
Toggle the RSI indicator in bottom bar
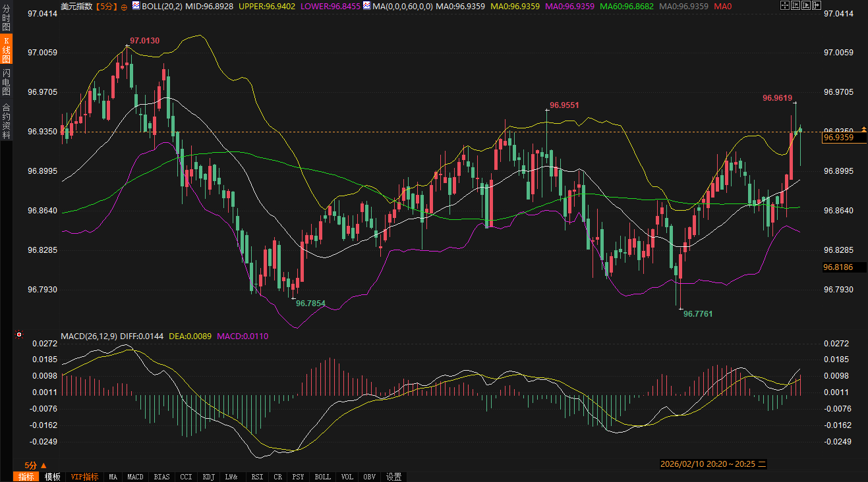pos(257,477)
